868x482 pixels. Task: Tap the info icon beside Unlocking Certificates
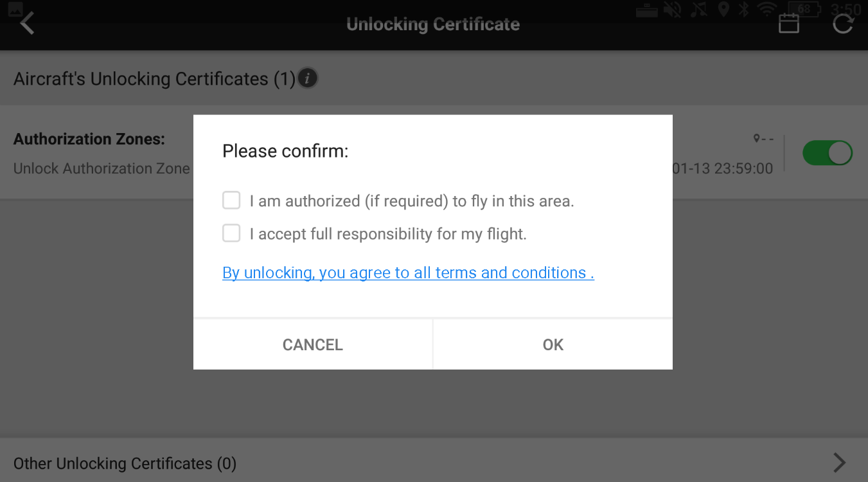tap(308, 79)
